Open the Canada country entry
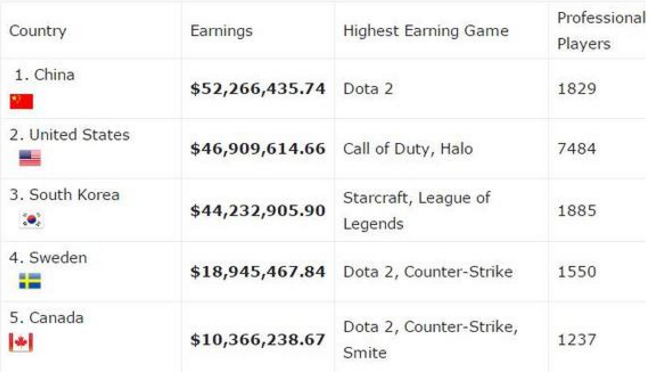668x372 pixels. 46,318
